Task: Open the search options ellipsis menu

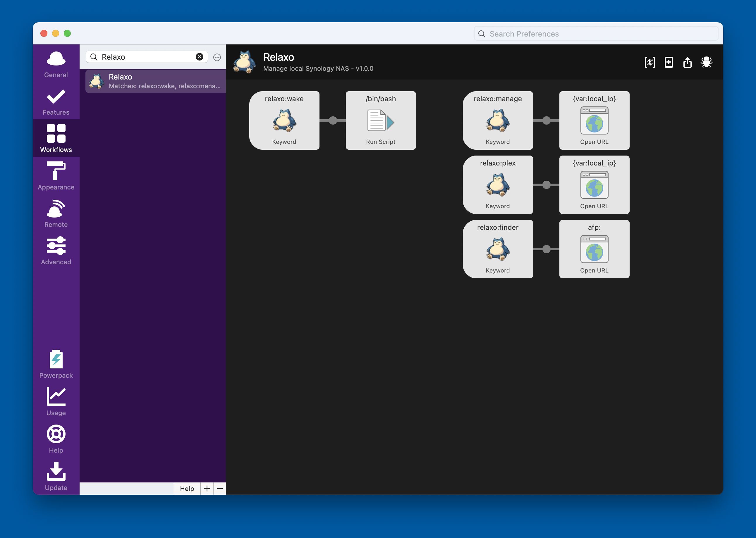Action: click(217, 57)
